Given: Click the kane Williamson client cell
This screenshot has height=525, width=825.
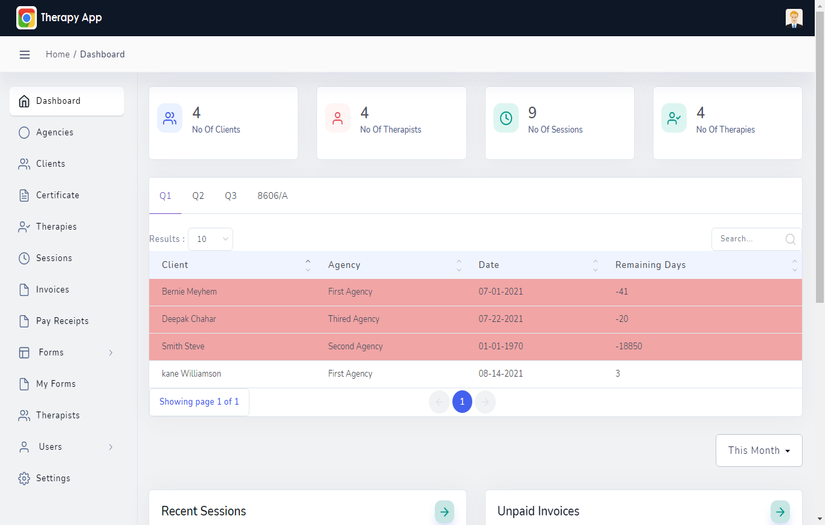Looking at the screenshot, I should (x=192, y=374).
